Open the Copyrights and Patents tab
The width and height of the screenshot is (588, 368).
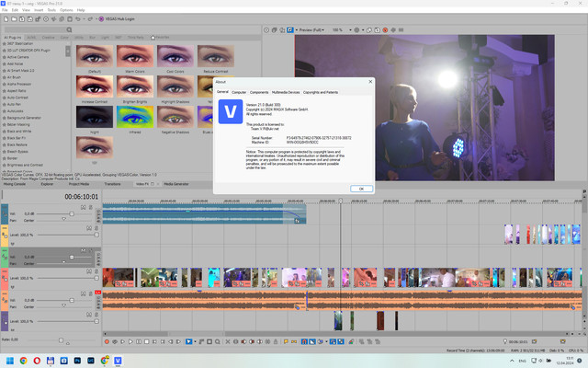(x=321, y=92)
